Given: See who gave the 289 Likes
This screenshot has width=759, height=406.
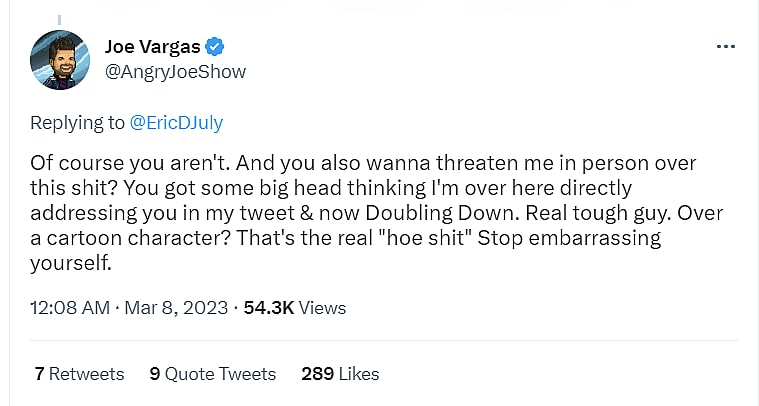Looking at the screenshot, I should click(340, 374).
